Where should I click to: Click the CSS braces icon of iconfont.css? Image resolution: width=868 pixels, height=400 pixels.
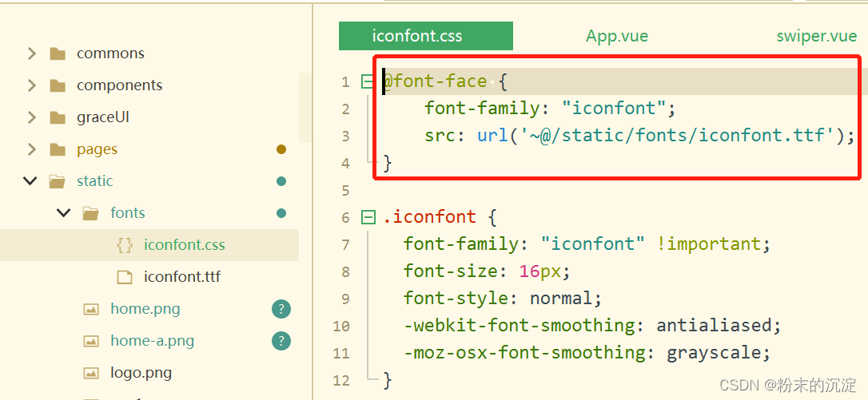pos(125,245)
